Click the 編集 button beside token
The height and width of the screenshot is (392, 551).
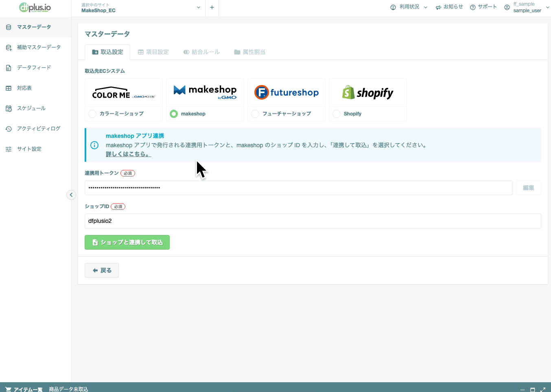pos(529,188)
